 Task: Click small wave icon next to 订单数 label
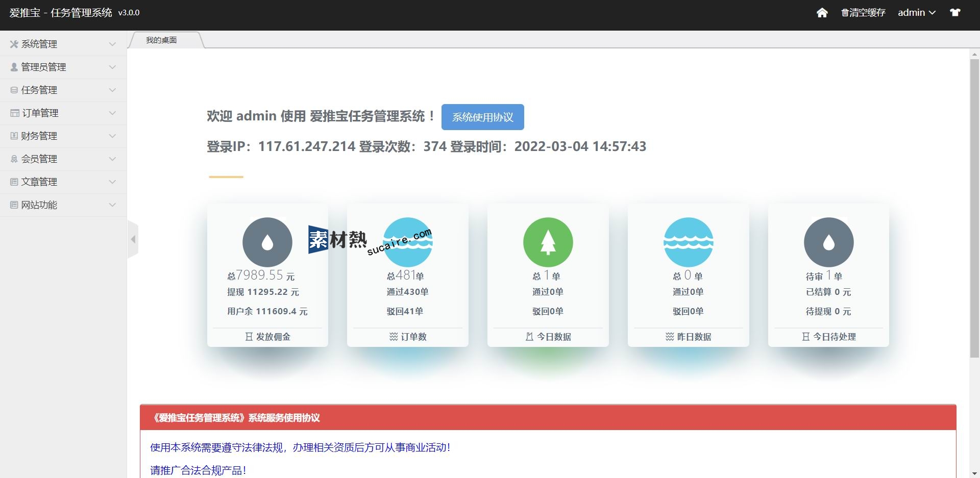click(x=394, y=337)
